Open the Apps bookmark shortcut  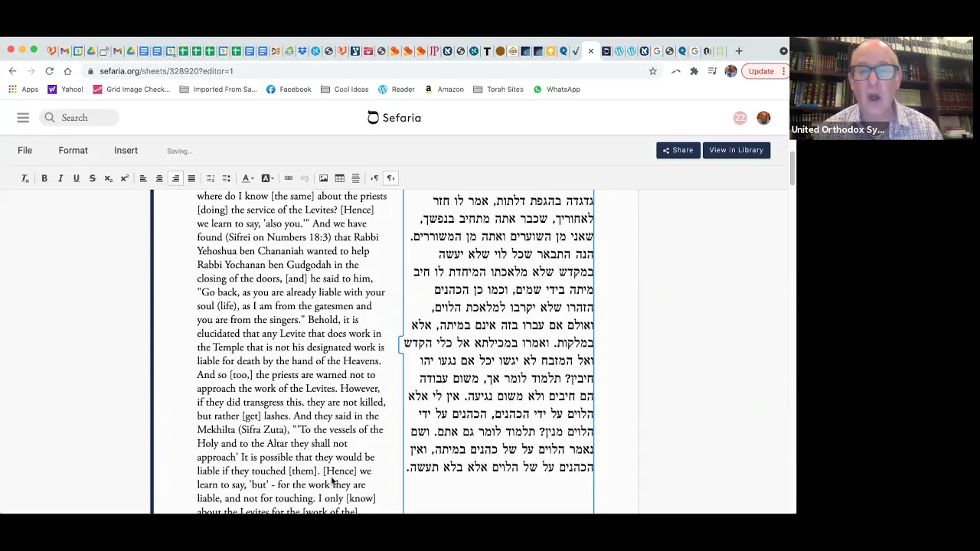point(23,90)
